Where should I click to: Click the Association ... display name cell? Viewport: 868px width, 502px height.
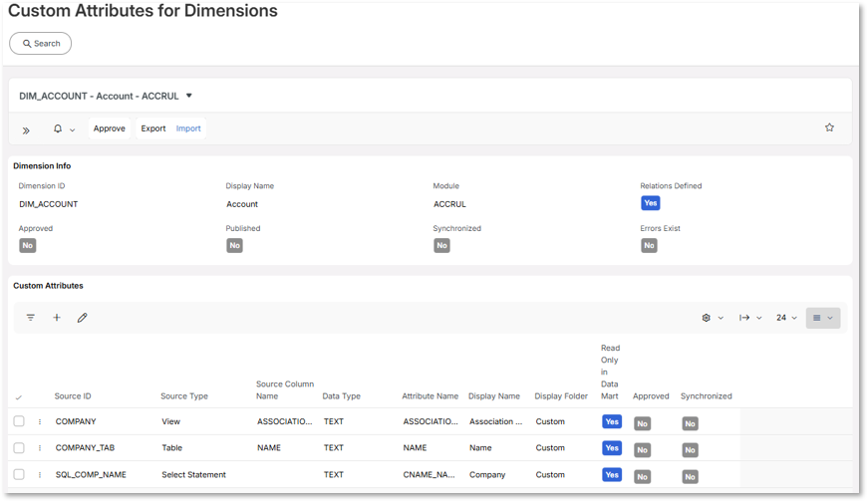[495, 421]
